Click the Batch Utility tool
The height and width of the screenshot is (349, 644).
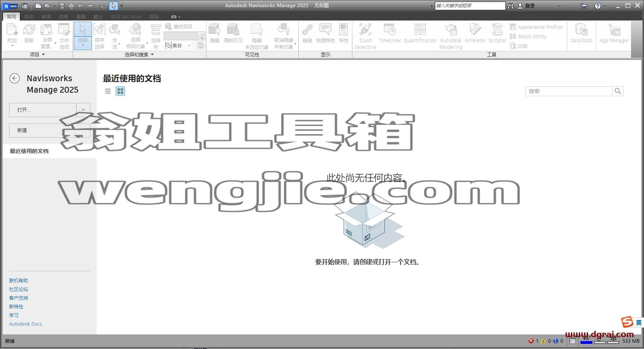pyautogui.click(x=528, y=36)
